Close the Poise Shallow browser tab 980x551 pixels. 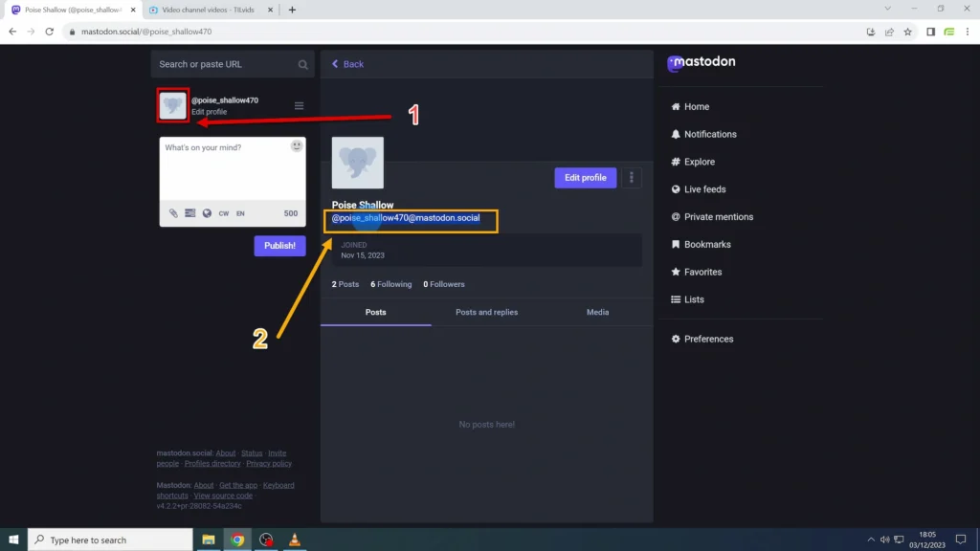coord(132,10)
